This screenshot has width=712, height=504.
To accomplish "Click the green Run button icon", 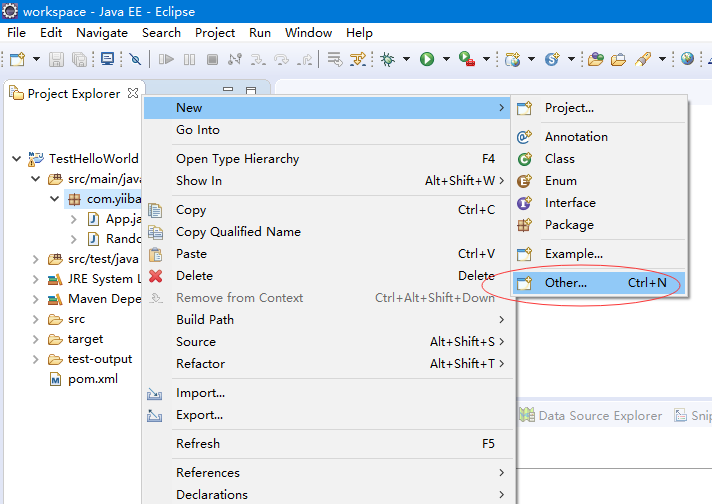I will pos(427,59).
